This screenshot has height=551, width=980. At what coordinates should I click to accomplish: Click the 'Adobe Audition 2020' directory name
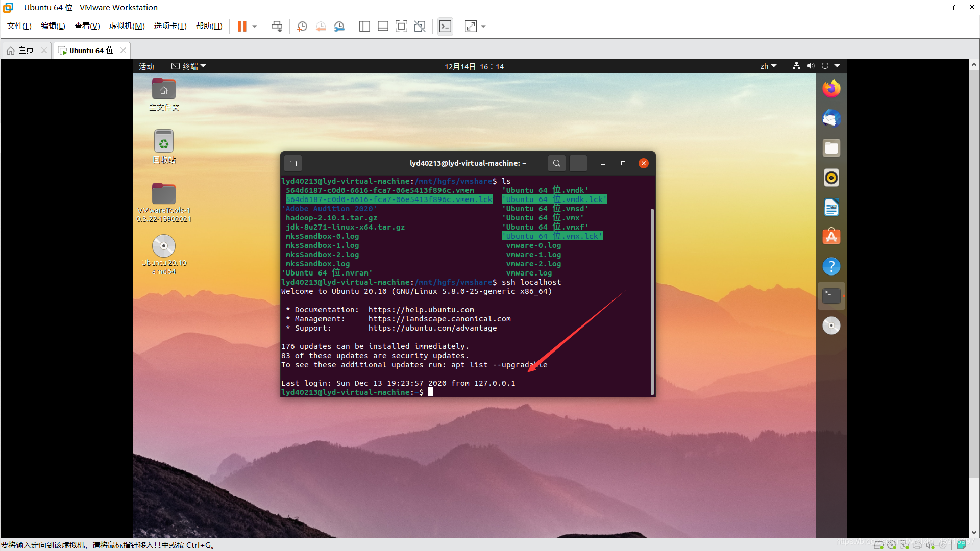pos(329,209)
